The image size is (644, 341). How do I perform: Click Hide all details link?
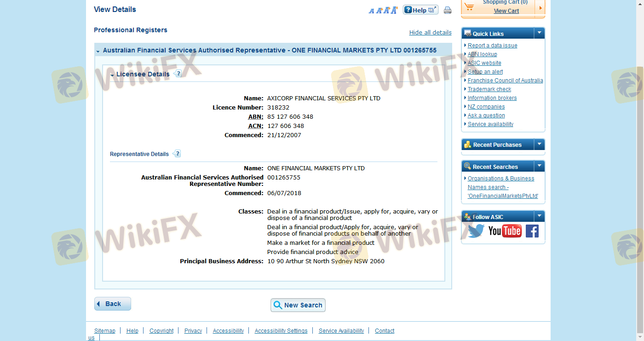430,33
